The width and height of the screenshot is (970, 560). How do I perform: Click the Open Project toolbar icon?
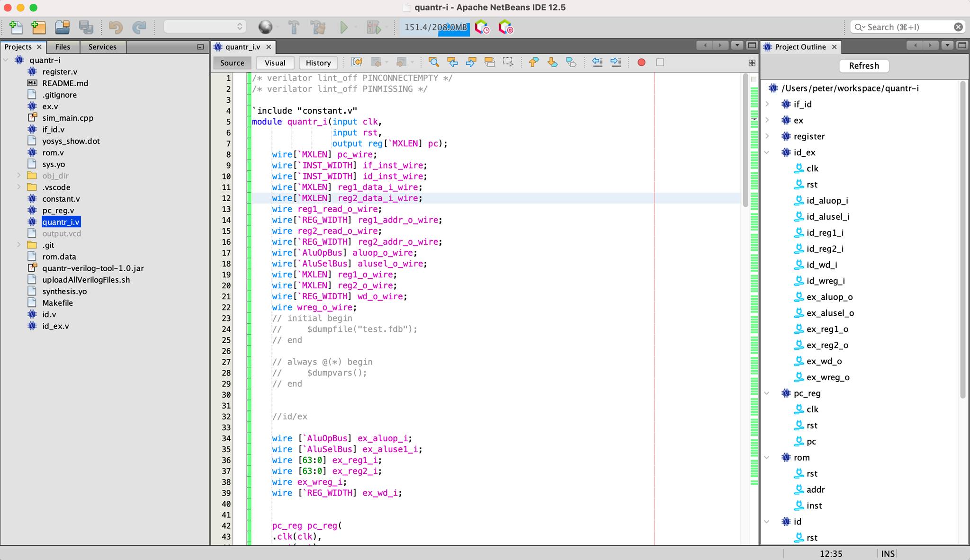[x=62, y=27]
